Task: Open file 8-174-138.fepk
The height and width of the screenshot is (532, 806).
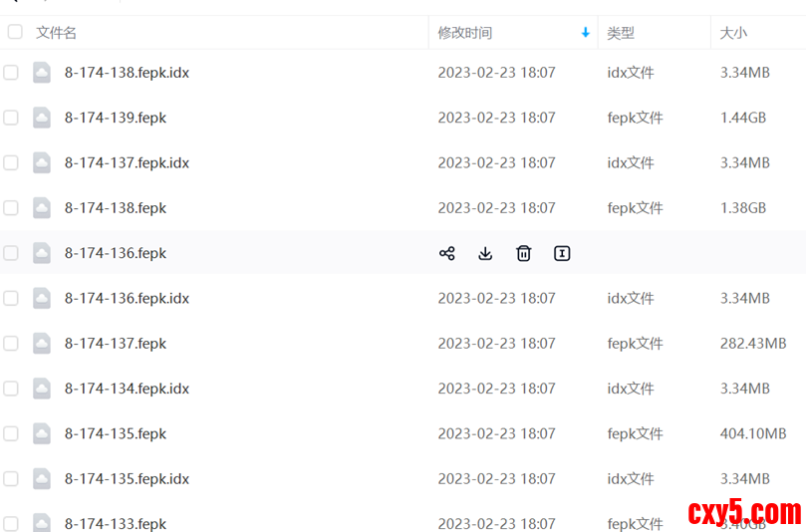Action: (x=116, y=208)
